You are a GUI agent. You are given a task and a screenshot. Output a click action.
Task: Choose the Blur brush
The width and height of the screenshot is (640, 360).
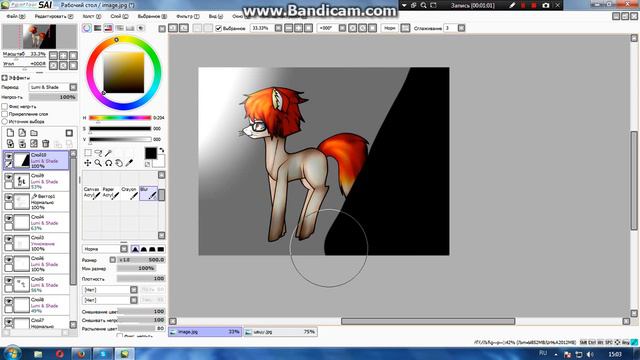148,193
